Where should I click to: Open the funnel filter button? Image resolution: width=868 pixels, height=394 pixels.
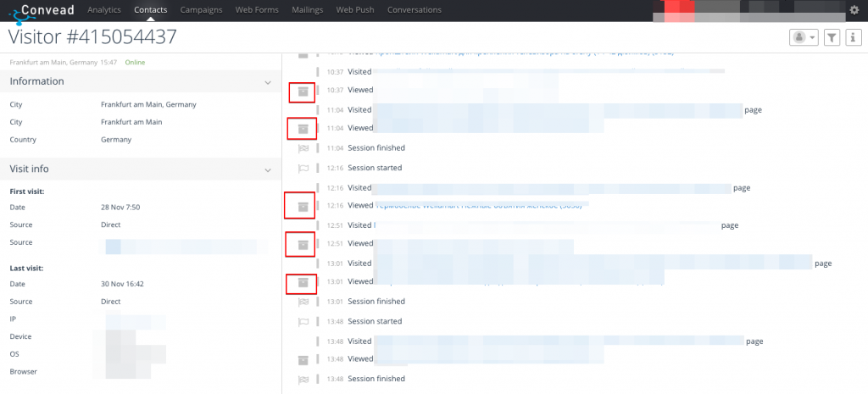pos(832,37)
